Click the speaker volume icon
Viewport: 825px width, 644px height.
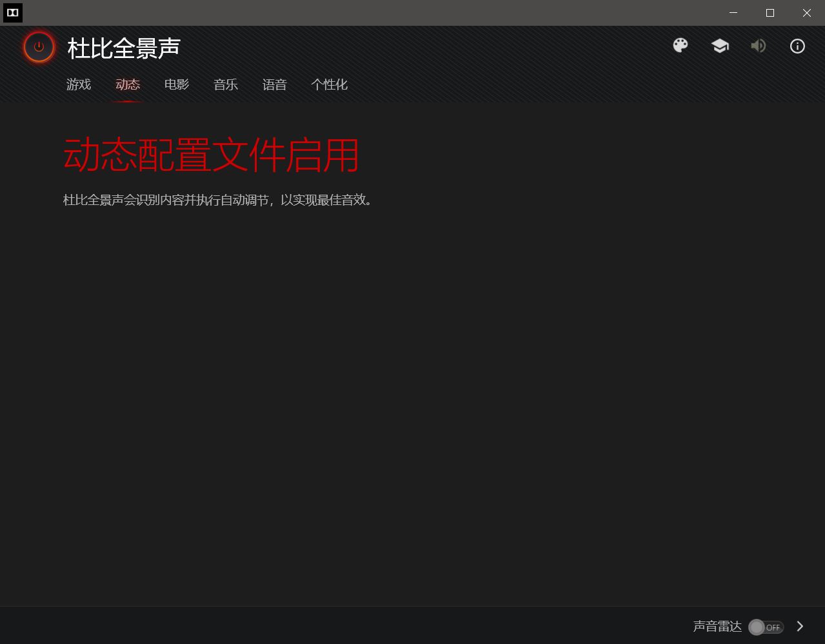click(759, 46)
